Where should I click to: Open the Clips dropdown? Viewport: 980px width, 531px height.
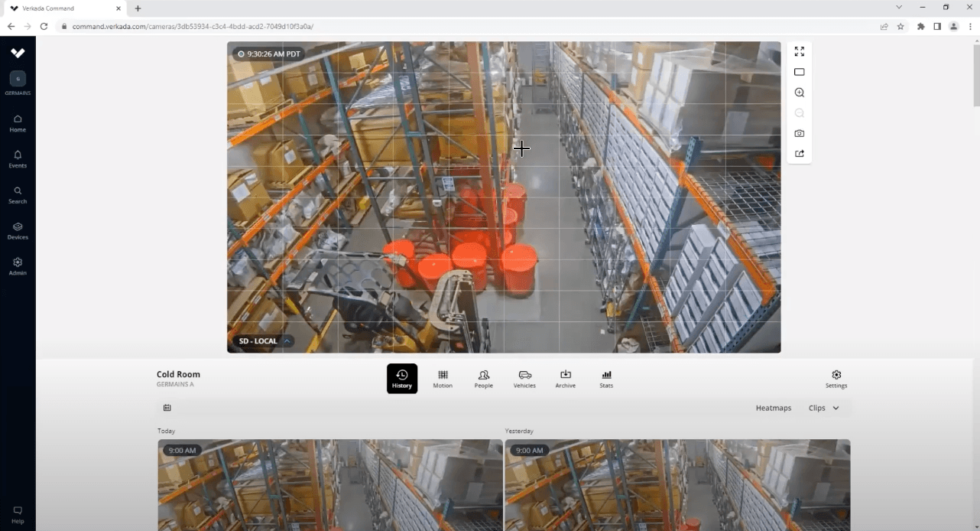[824, 408]
